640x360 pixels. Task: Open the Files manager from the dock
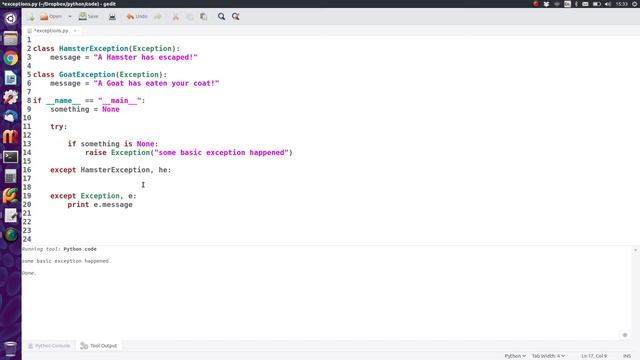pyautogui.click(x=11, y=38)
